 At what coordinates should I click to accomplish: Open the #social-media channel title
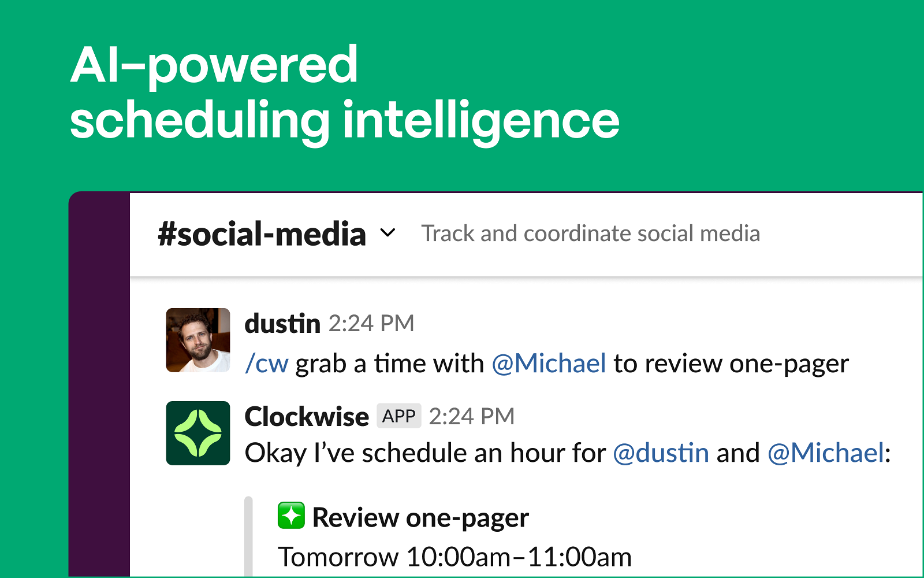tap(262, 234)
